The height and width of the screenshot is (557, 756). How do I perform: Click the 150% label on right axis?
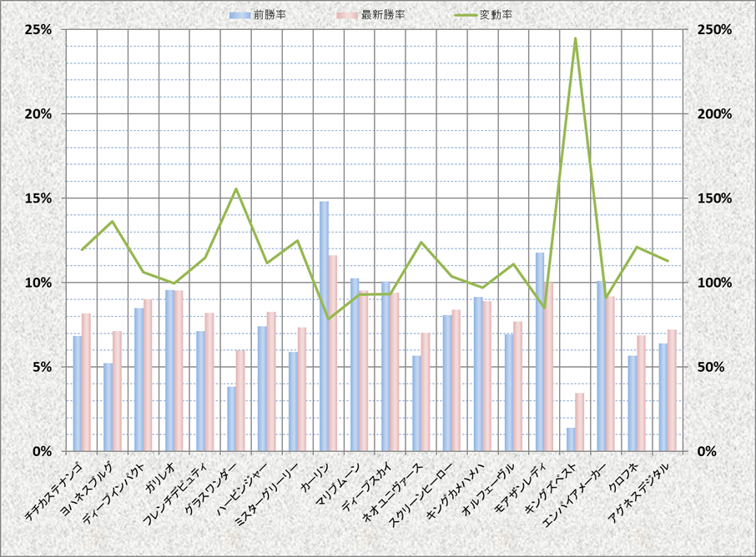point(713,198)
